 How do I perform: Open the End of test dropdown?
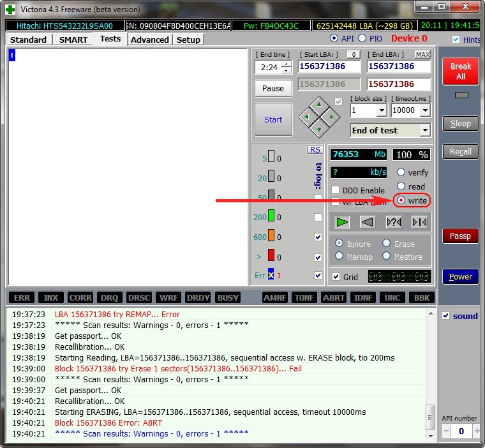click(x=425, y=130)
